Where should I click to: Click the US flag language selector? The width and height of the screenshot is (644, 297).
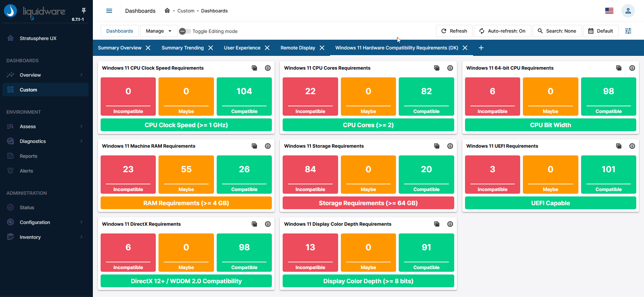point(609,11)
